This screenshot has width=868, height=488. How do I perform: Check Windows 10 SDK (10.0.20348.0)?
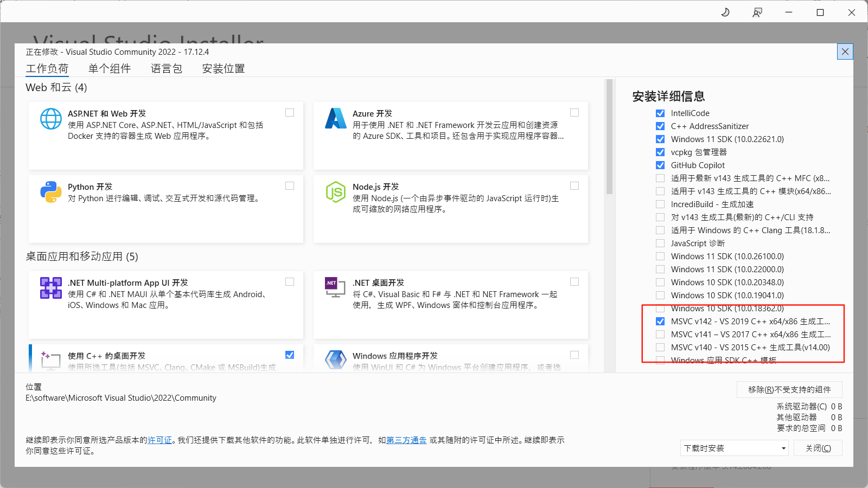[660, 282]
